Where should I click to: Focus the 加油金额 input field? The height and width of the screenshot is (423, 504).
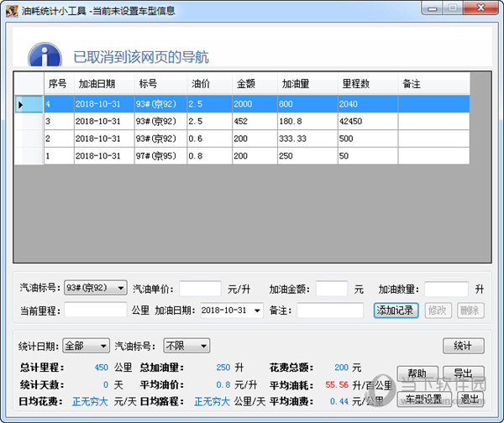(332, 289)
